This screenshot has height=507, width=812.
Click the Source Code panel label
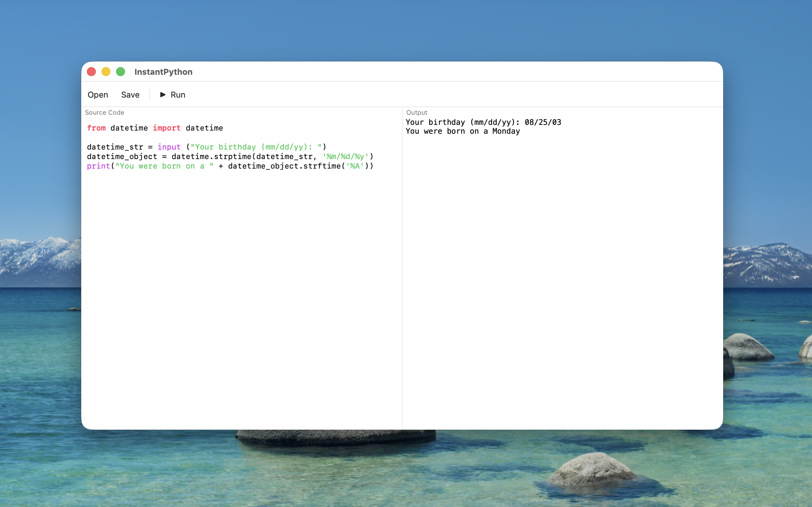pyautogui.click(x=105, y=112)
